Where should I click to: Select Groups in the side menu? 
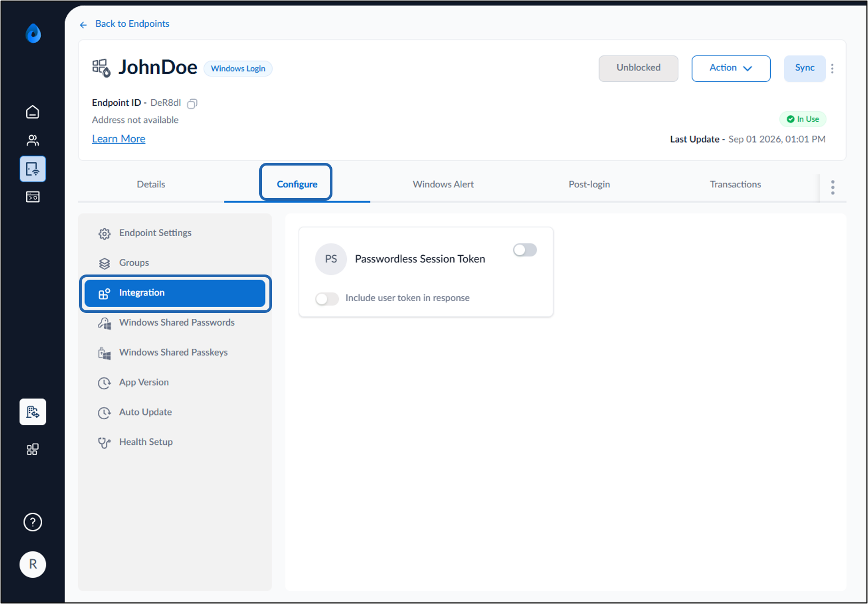point(175,263)
